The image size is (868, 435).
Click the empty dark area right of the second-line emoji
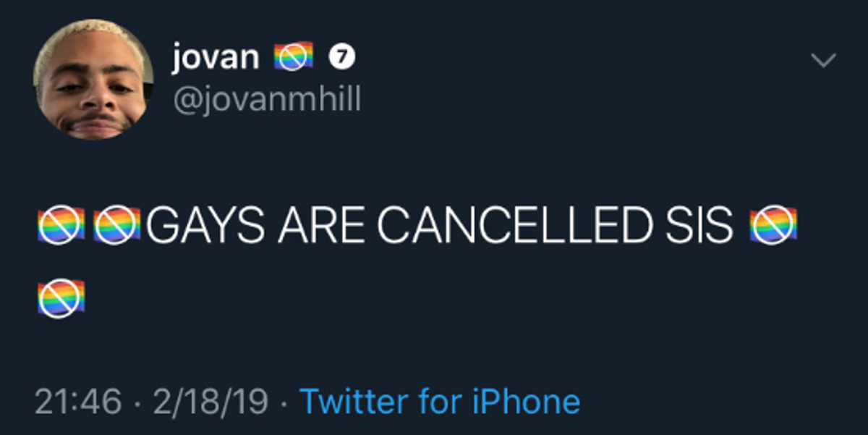coord(434,298)
